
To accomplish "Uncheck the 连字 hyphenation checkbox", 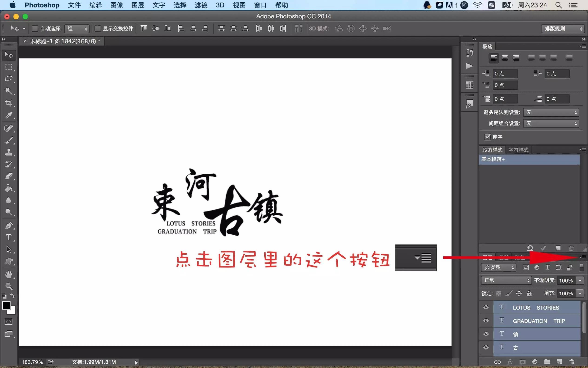I will [x=487, y=137].
